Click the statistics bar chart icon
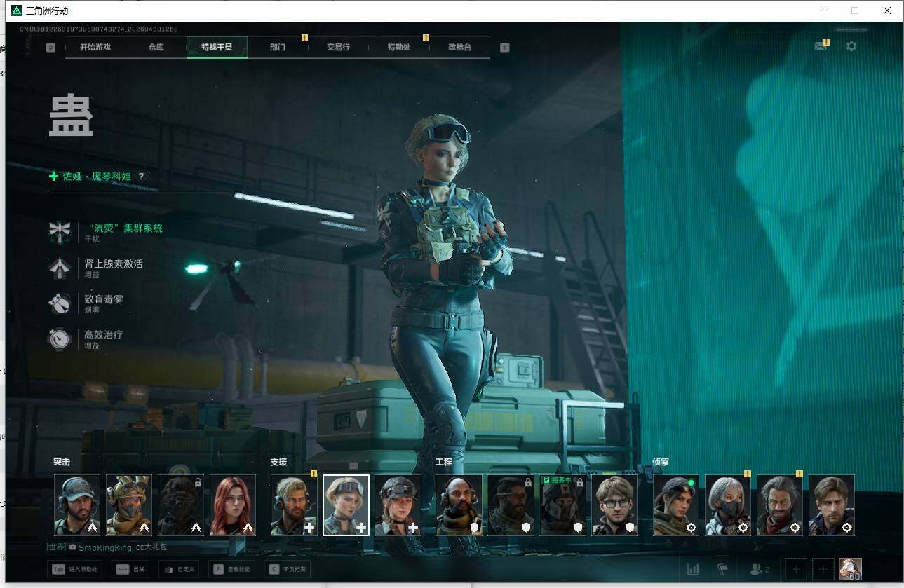904x588 pixels. (x=693, y=569)
